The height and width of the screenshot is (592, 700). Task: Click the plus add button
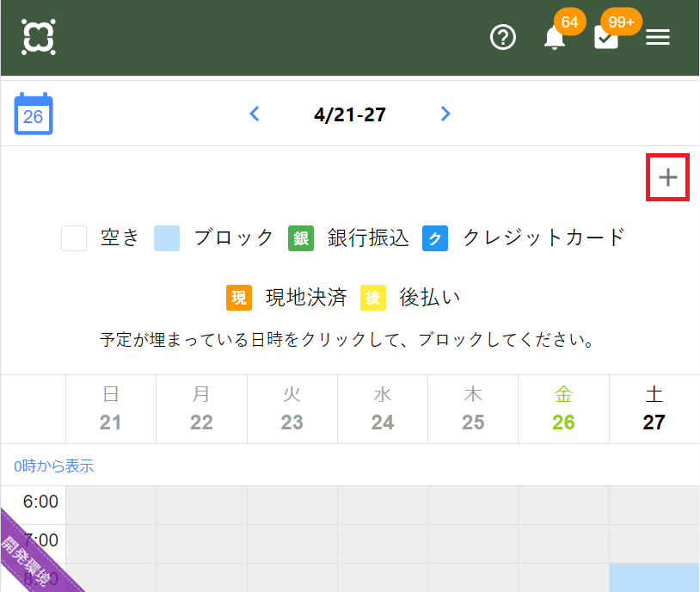(668, 178)
